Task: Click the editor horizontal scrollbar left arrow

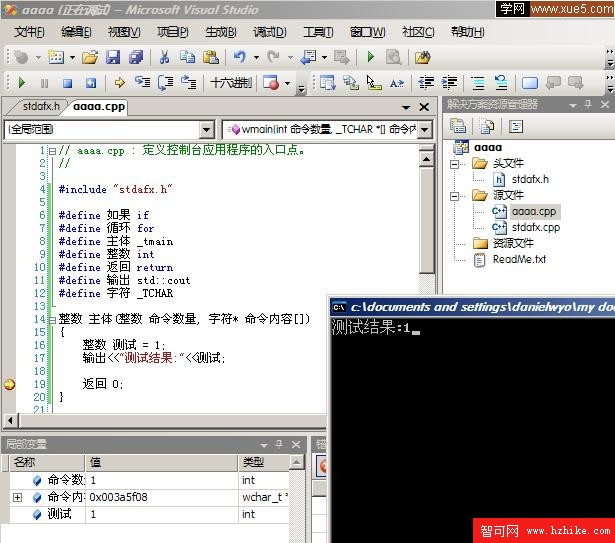Action: coord(11,421)
